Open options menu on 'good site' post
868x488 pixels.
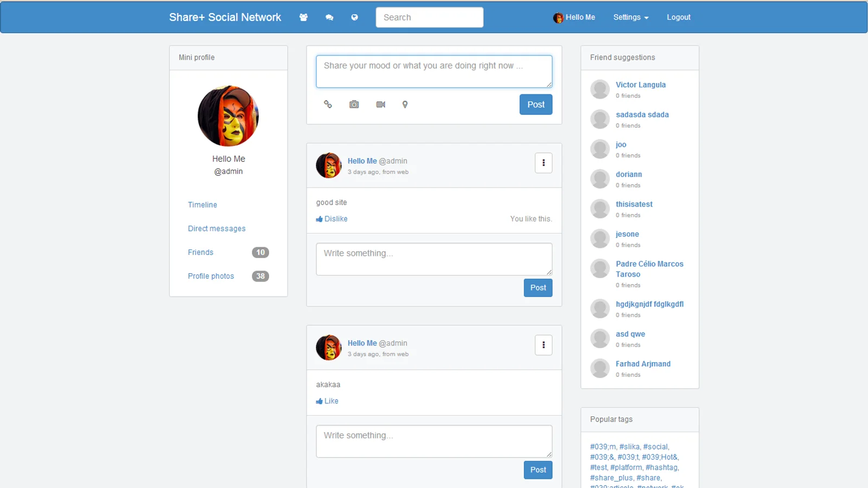pyautogui.click(x=543, y=163)
